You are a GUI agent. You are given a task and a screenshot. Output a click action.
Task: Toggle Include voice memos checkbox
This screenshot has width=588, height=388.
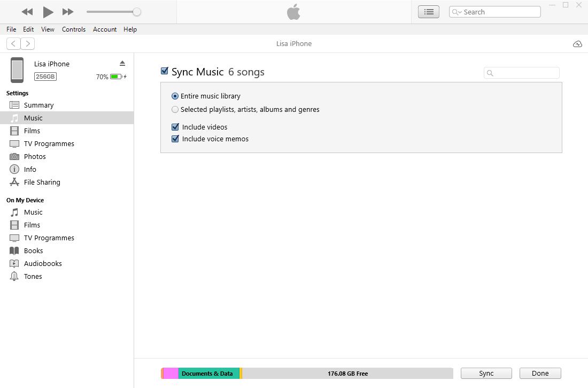[x=175, y=139]
